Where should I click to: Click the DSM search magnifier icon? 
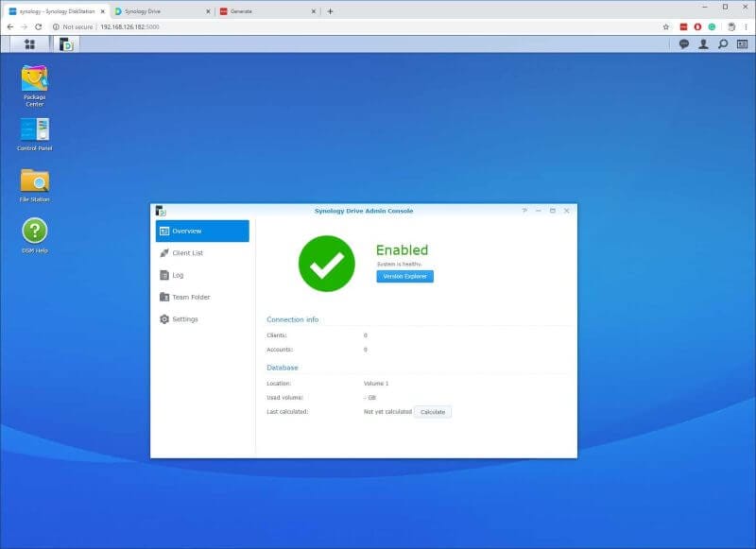723,43
